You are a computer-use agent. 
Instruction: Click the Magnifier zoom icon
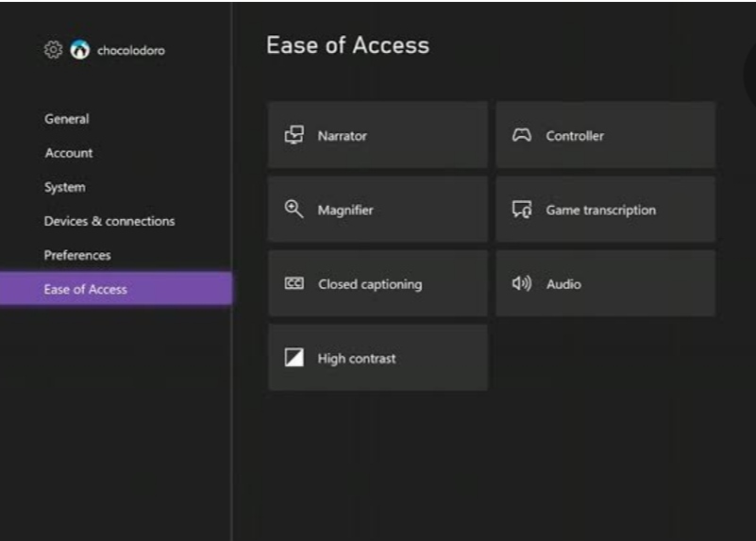294,210
